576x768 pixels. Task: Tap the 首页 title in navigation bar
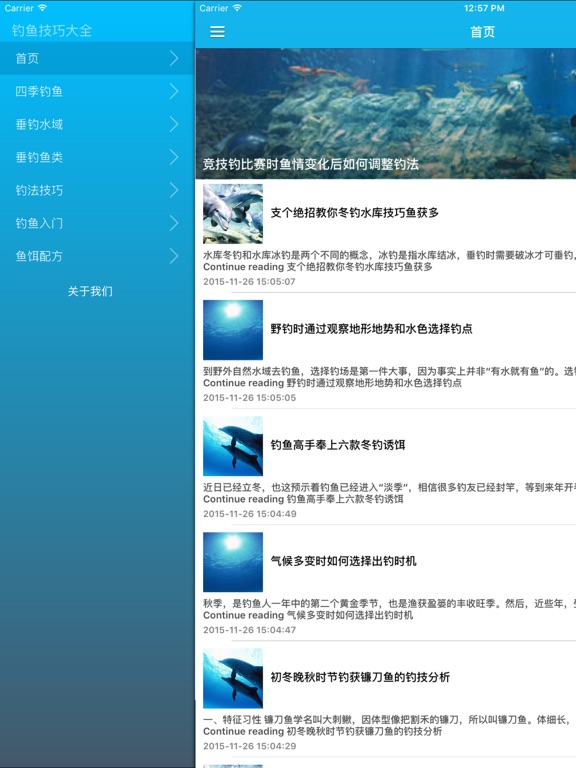click(x=482, y=32)
